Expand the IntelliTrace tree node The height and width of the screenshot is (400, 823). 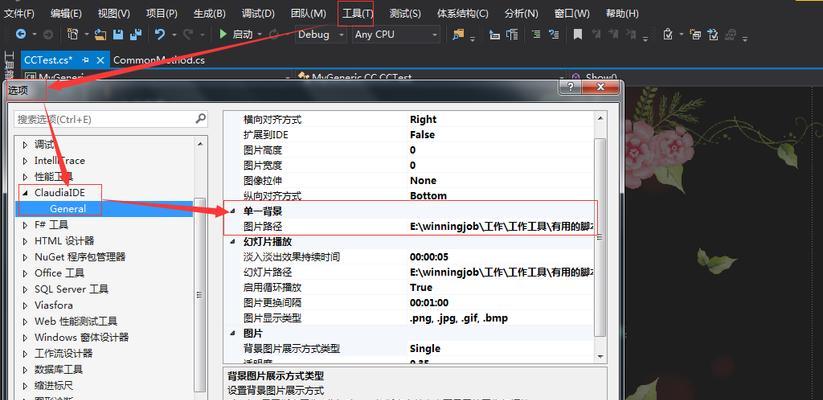click(25, 161)
